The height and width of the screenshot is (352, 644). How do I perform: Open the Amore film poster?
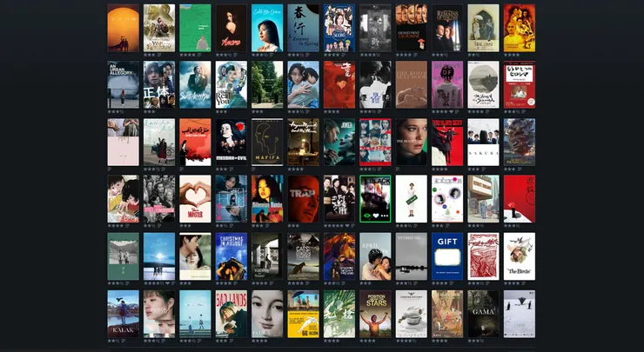click(x=231, y=28)
